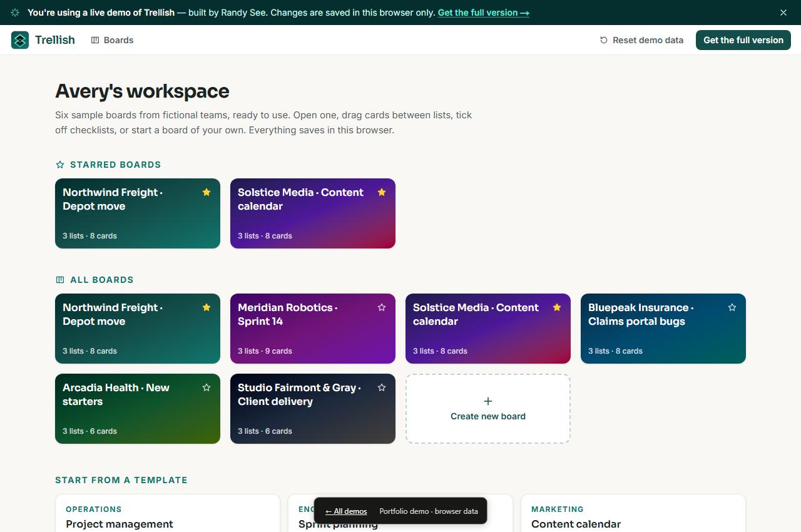Screen dimensions: 801x532
Task: Click '3 lists · 9 cards' on Meridian Robotics
Action: pyautogui.click(x=265, y=351)
